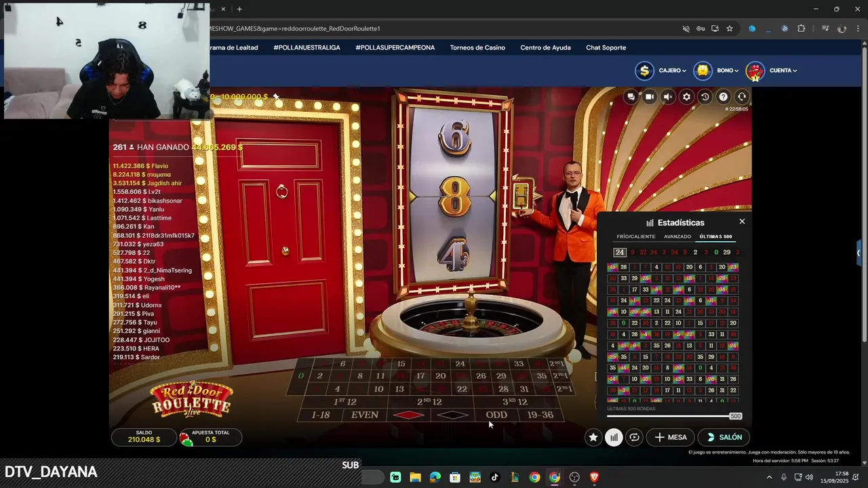
Task: Open Brave browser from taskbar
Action: tap(594, 477)
